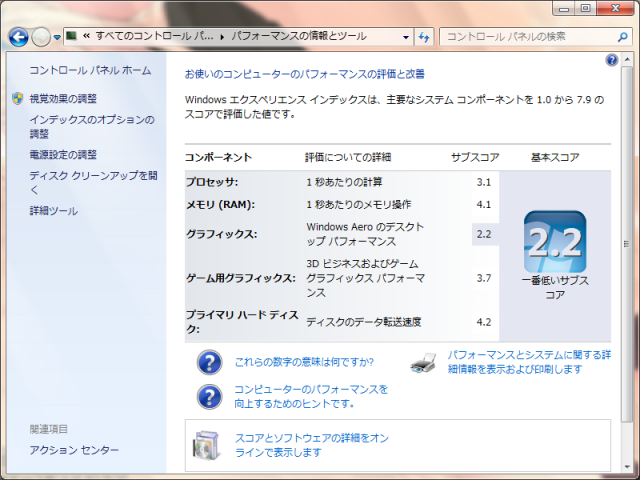
Task: Click the software box icon
Action: pyautogui.click(x=207, y=445)
